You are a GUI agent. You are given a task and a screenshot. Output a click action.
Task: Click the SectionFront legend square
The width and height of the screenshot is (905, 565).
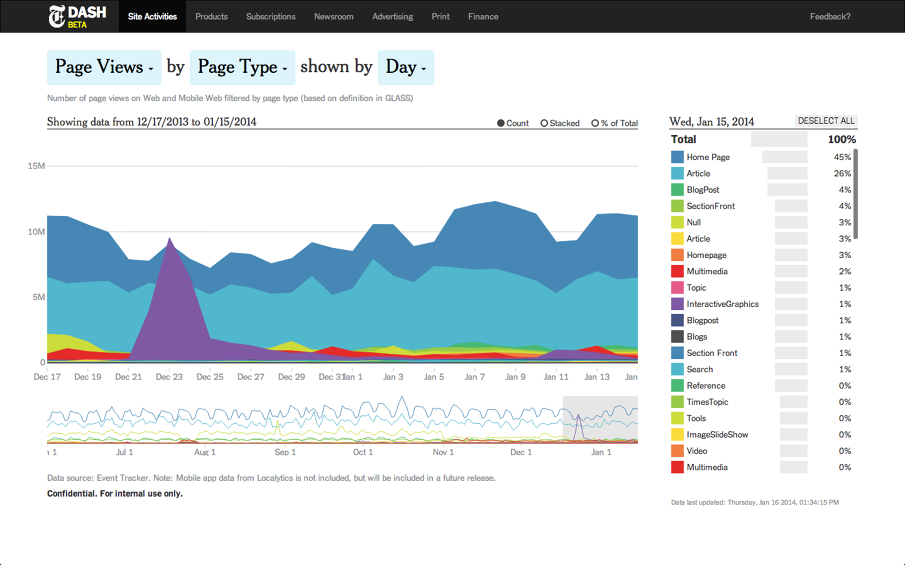click(x=677, y=206)
